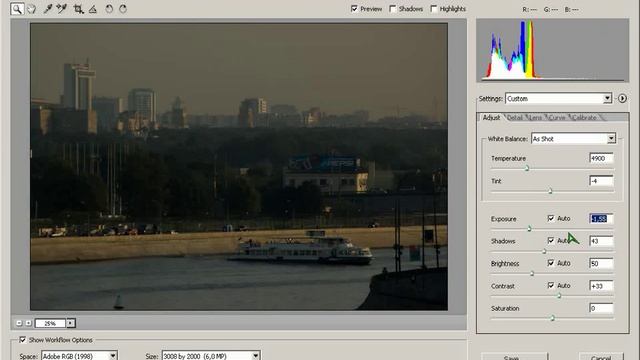Image resolution: width=640 pixels, height=360 pixels.
Task: Open the Size dropdown 3008 by 2000
Action: pyautogui.click(x=211, y=356)
